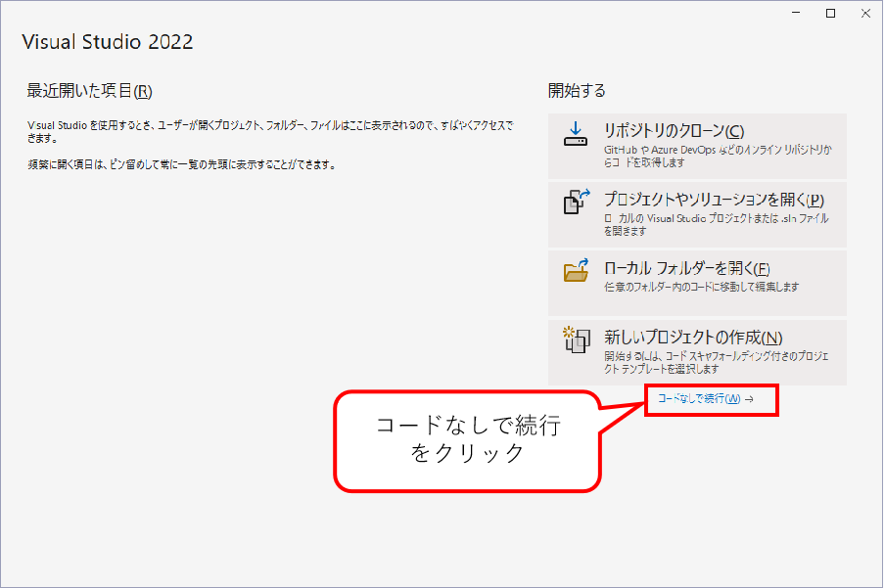Image resolution: width=884 pixels, height=588 pixels.
Task: Choose プロジェクトやソリューションを開く(P)
Action: pos(697,214)
